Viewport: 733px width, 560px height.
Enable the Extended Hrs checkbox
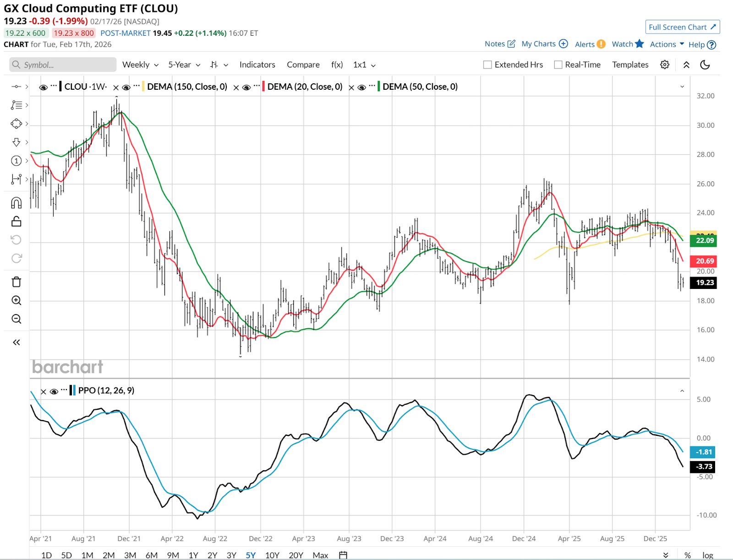(487, 65)
